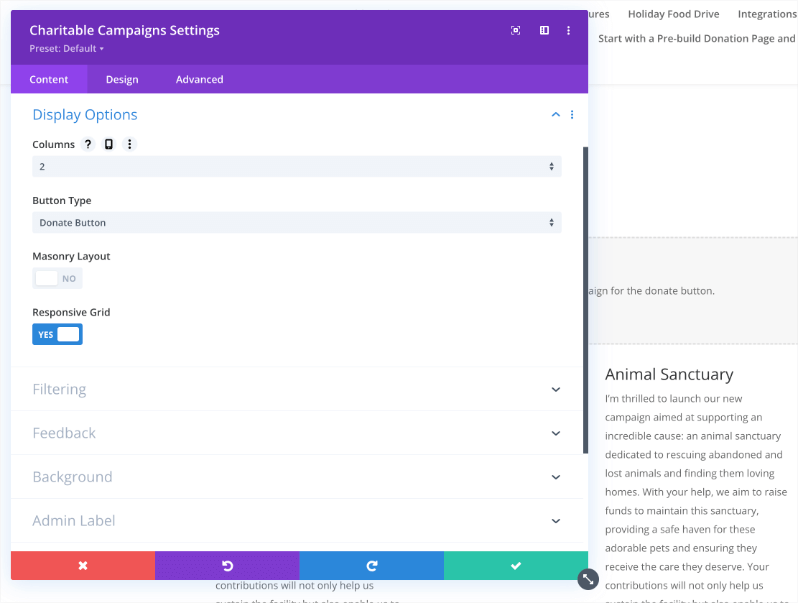This screenshot has height=603, width=798.
Task: Switch to the Advanced tab
Action: coord(200,79)
